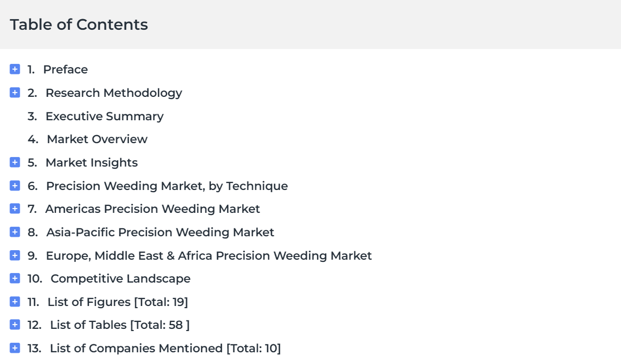Screen dimensions: 621x364
Task: Click Asia-Pacific Precision Weeding Market title
Action: tap(160, 233)
